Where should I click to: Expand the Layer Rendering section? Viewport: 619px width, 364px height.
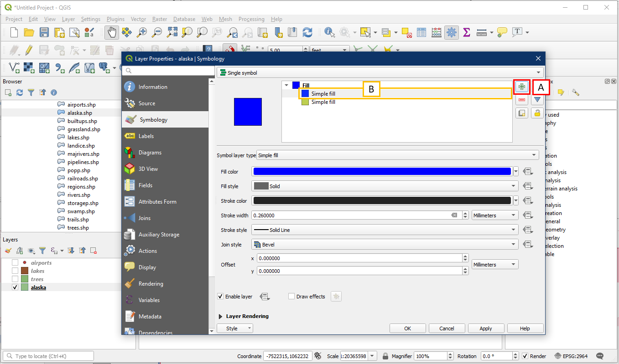pyautogui.click(x=221, y=316)
